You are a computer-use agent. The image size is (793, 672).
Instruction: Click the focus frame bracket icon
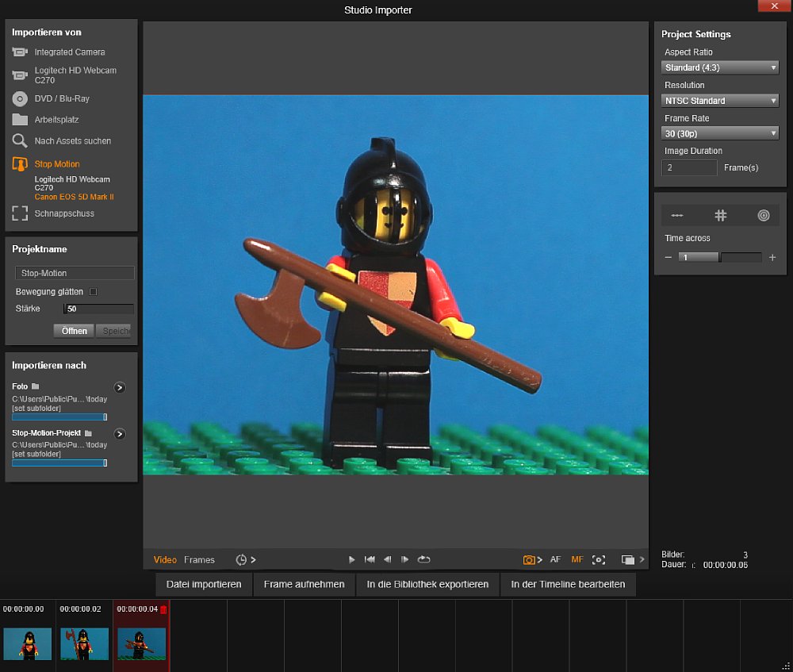pyautogui.click(x=599, y=559)
